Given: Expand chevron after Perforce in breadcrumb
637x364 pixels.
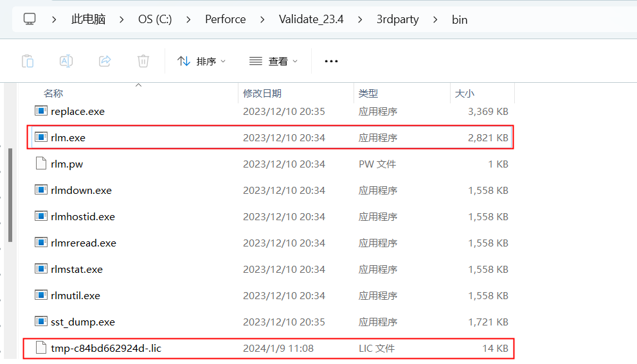Looking at the screenshot, I should tap(262, 19).
